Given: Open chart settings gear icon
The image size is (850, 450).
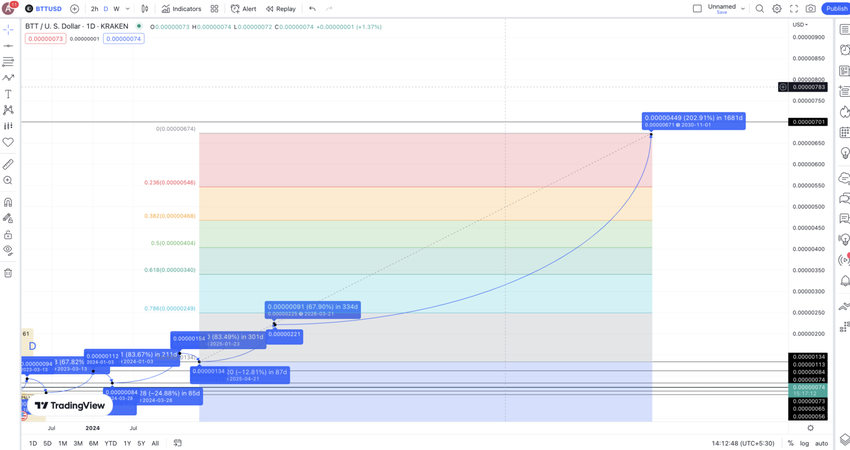Looking at the screenshot, I should pos(777,9).
